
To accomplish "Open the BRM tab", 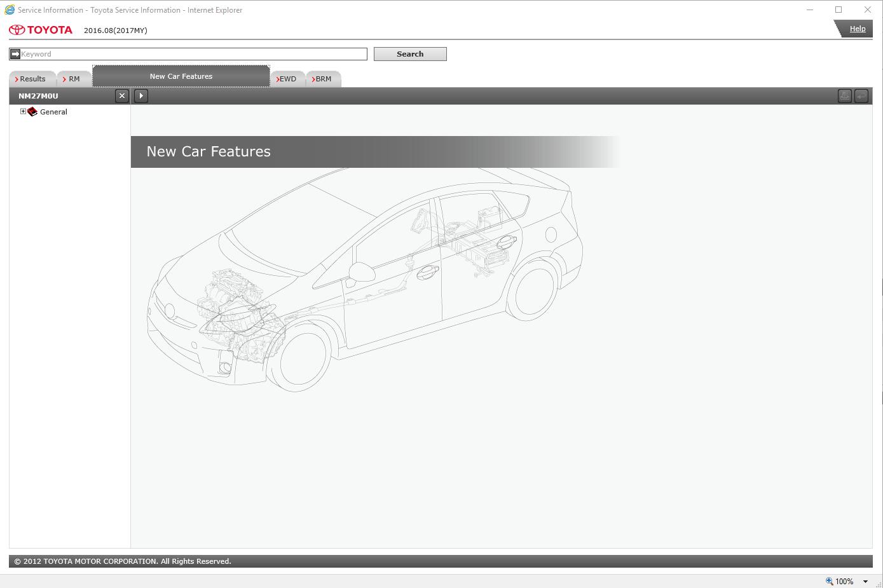I will pyautogui.click(x=324, y=79).
